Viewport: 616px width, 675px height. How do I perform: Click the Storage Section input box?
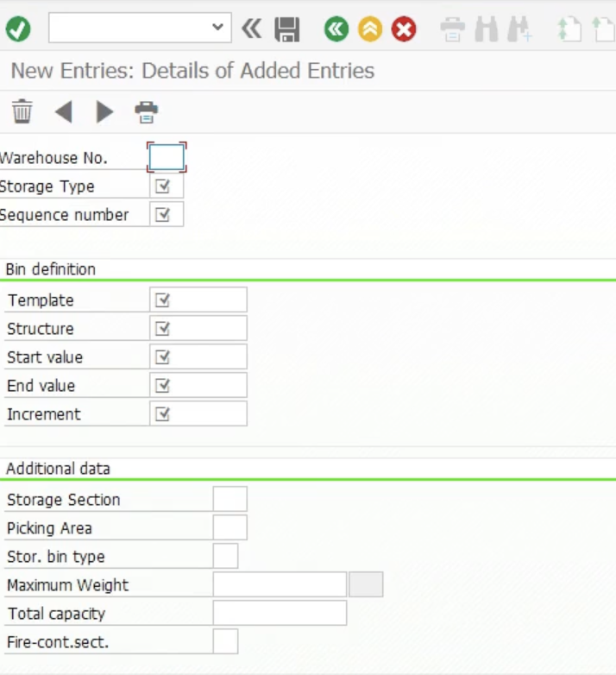(229, 500)
